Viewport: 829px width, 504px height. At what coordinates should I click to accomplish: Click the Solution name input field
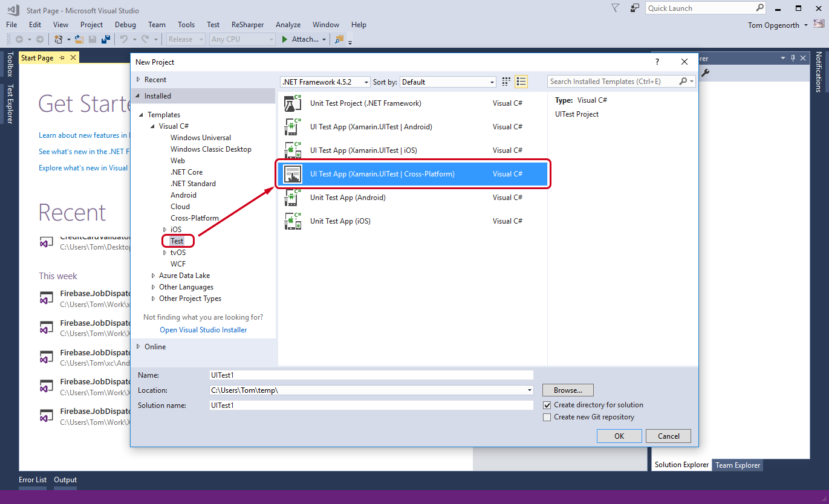click(371, 405)
